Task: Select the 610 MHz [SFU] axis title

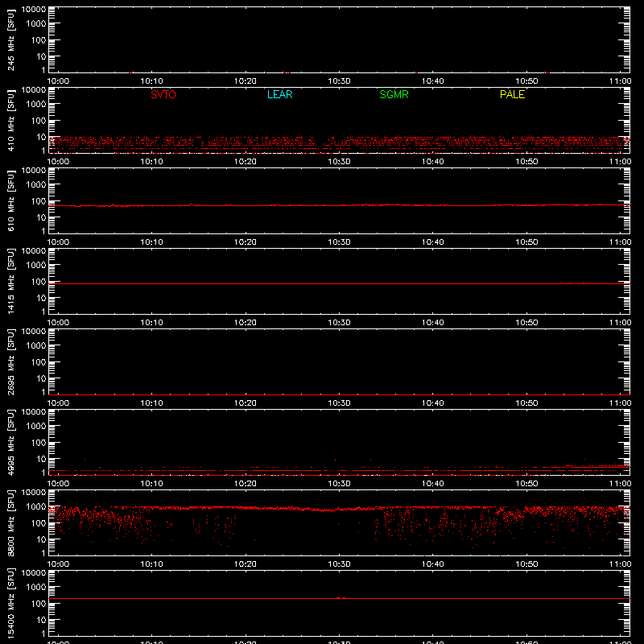Action: 10,200
